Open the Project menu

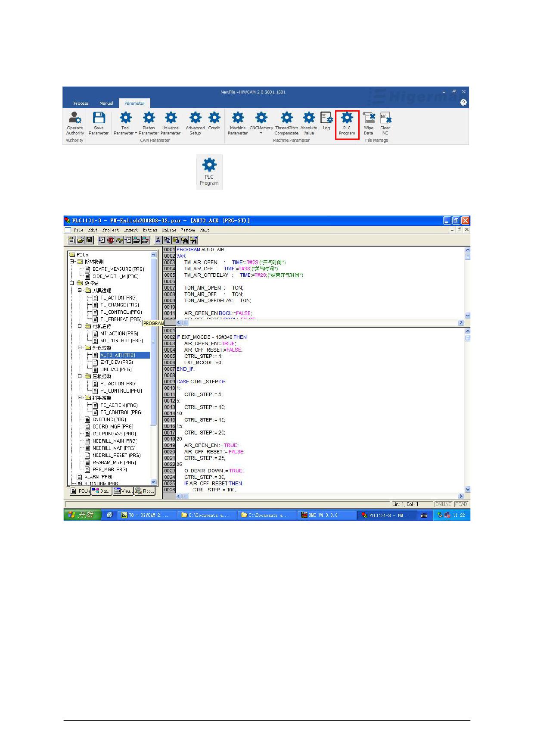point(110,230)
